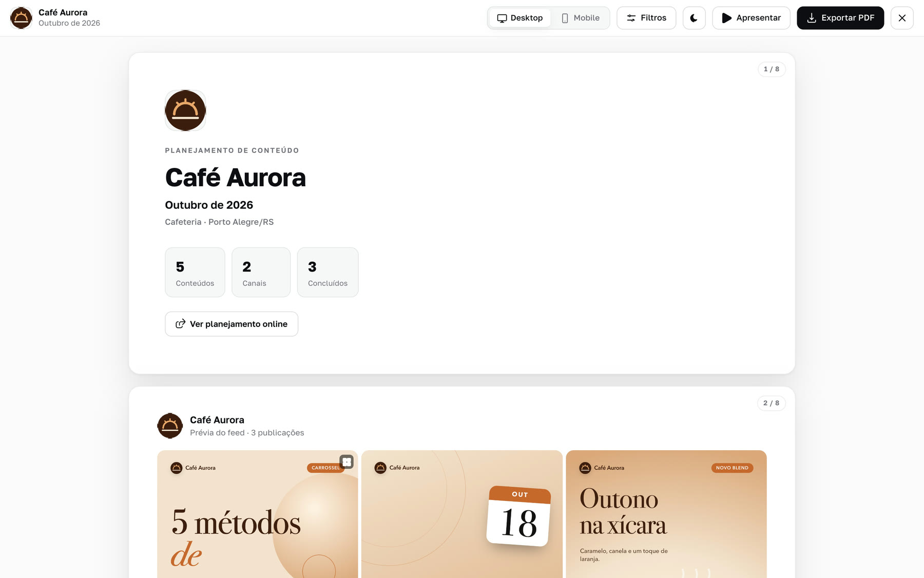Open the 'Outono na xícara' post
This screenshot has width=924, height=578.
pos(666,514)
